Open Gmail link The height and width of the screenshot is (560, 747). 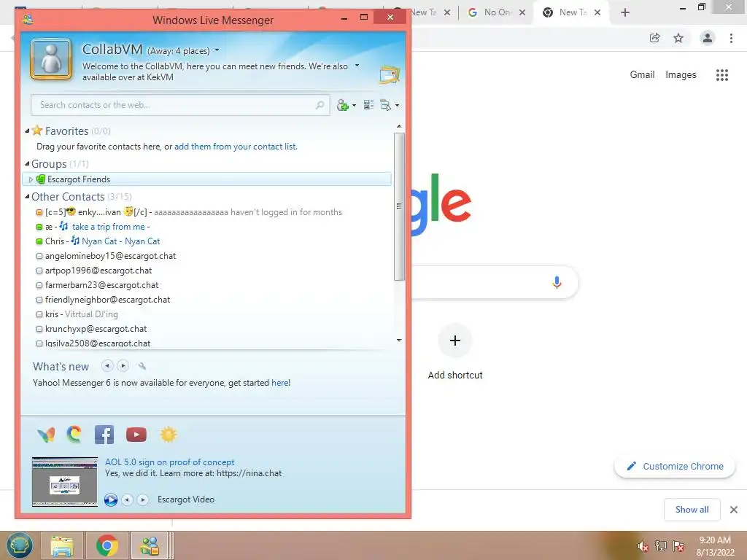tap(642, 75)
